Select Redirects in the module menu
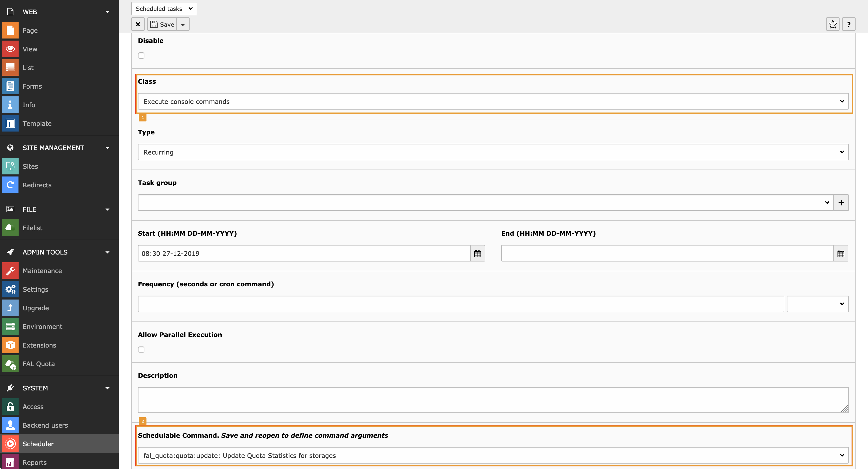The height and width of the screenshot is (469, 868). 59,185
